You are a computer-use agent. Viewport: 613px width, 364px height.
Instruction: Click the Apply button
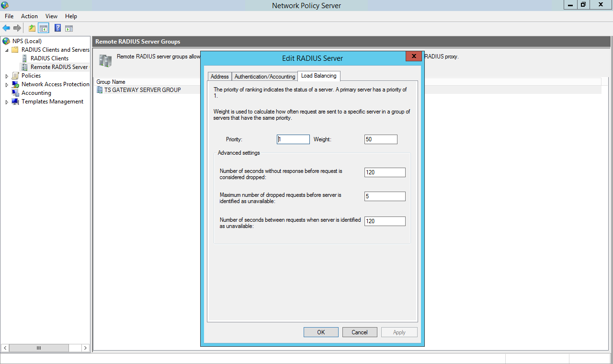tap(399, 332)
